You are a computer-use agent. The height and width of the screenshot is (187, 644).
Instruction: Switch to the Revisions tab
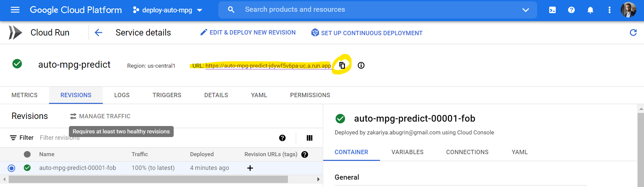coord(76,95)
